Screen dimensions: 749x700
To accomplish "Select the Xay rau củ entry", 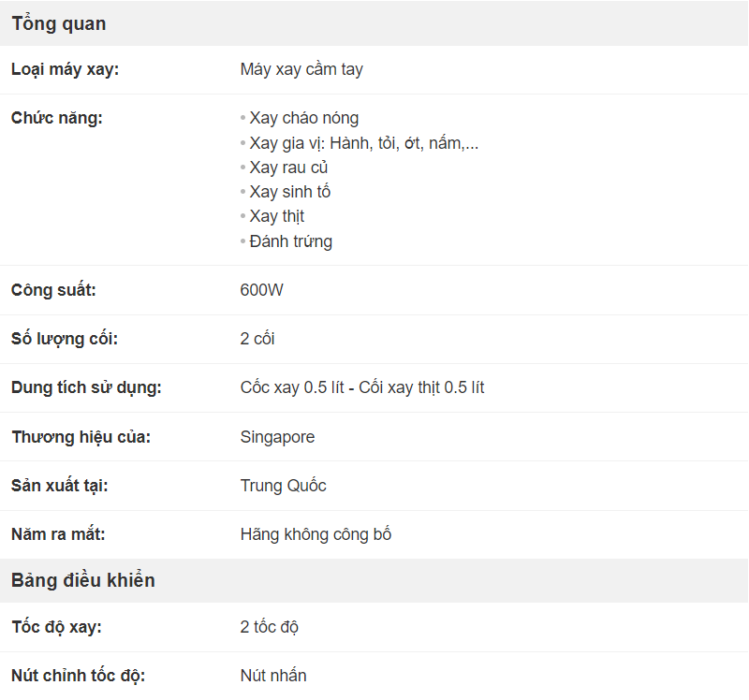I will pos(288,168).
